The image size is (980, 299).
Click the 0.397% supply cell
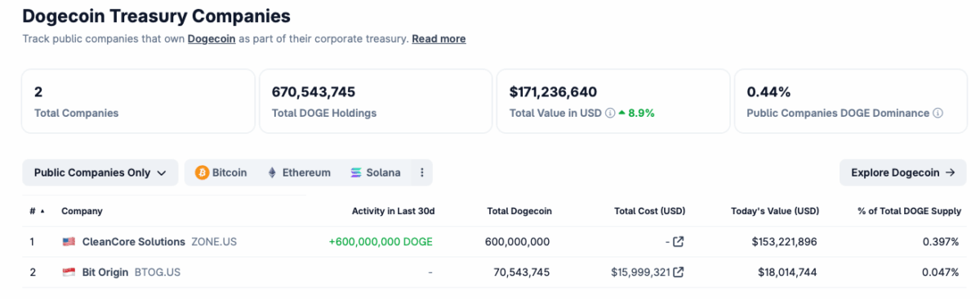tap(941, 242)
